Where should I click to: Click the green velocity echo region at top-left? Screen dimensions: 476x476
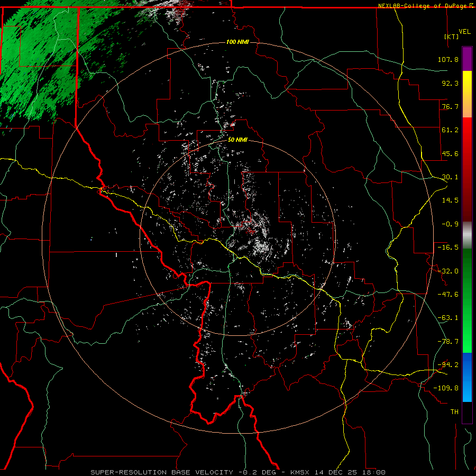click(x=40, y=61)
